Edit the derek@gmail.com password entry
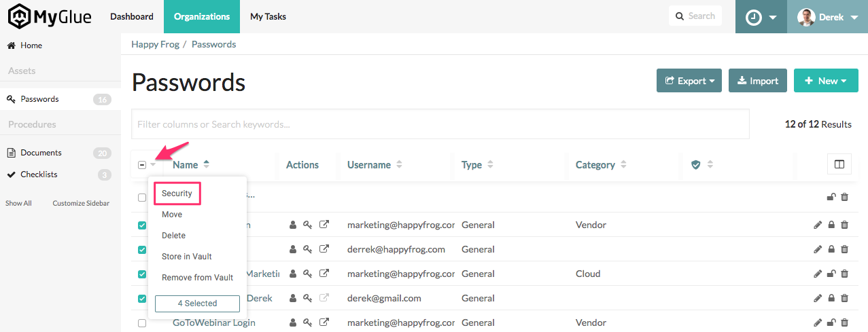Viewport: 868px width, 332px height. click(818, 298)
